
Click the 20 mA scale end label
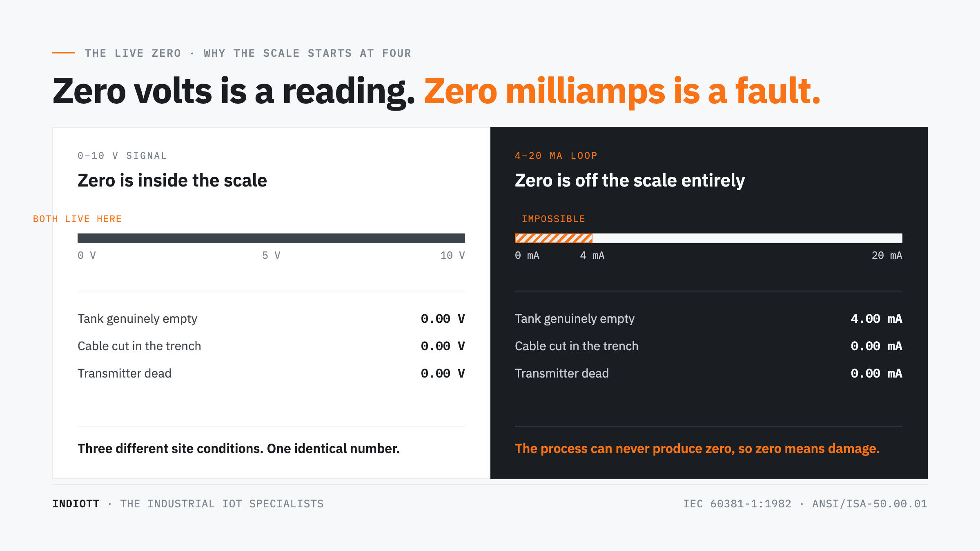pos(887,256)
